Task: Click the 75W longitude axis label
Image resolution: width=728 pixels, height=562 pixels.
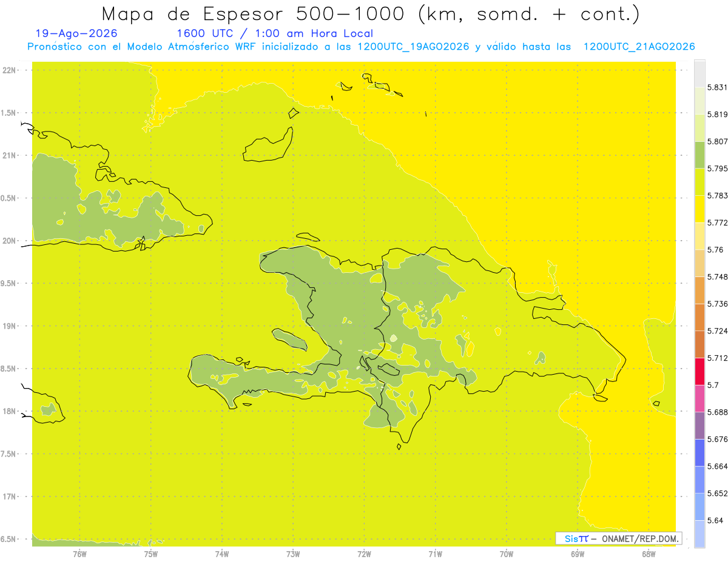Action: 150,554
